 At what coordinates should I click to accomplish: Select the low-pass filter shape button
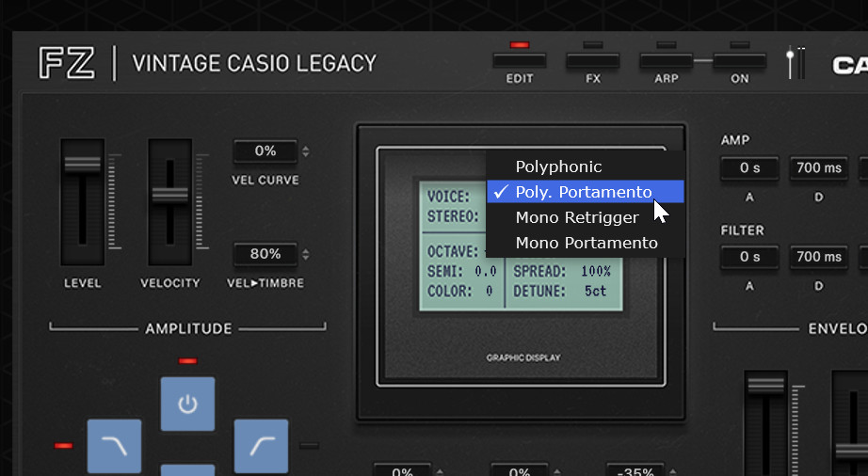coord(114,446)
